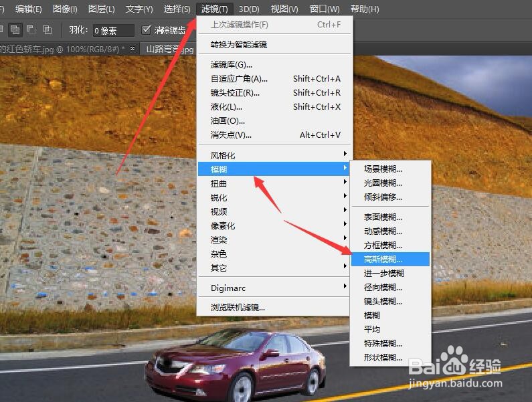532x402 pixels.
Task: Select 镜头模糊... lens blur
Action: (x=391, y=302)
